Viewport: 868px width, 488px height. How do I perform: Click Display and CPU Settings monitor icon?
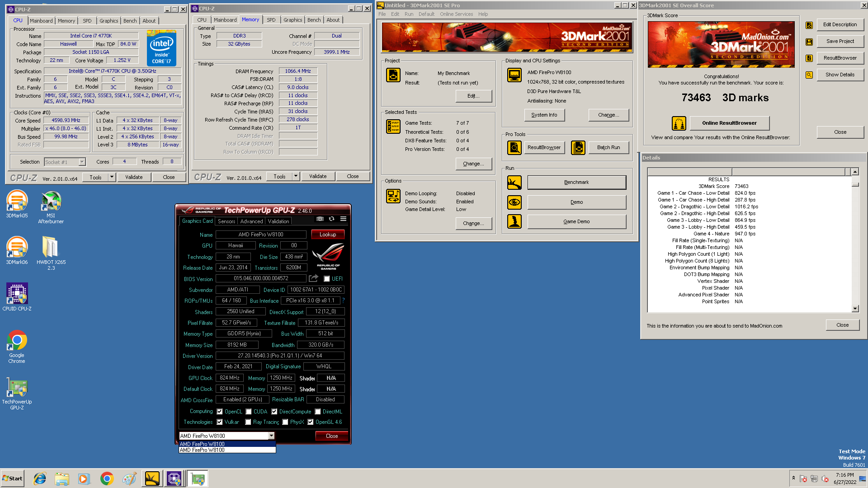[x=514, y=75]
